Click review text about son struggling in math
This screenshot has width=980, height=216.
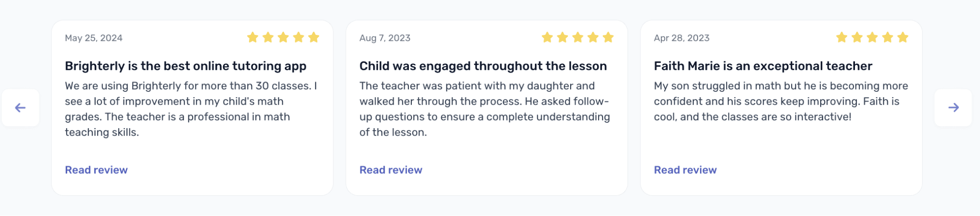780,101
